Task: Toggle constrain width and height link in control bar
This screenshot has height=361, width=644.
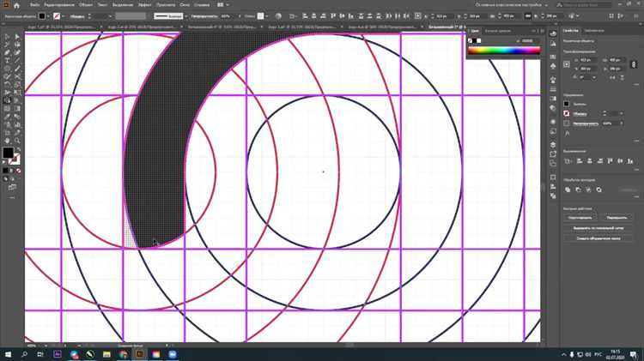Action: pyautogui.click(x=528, y=16)
